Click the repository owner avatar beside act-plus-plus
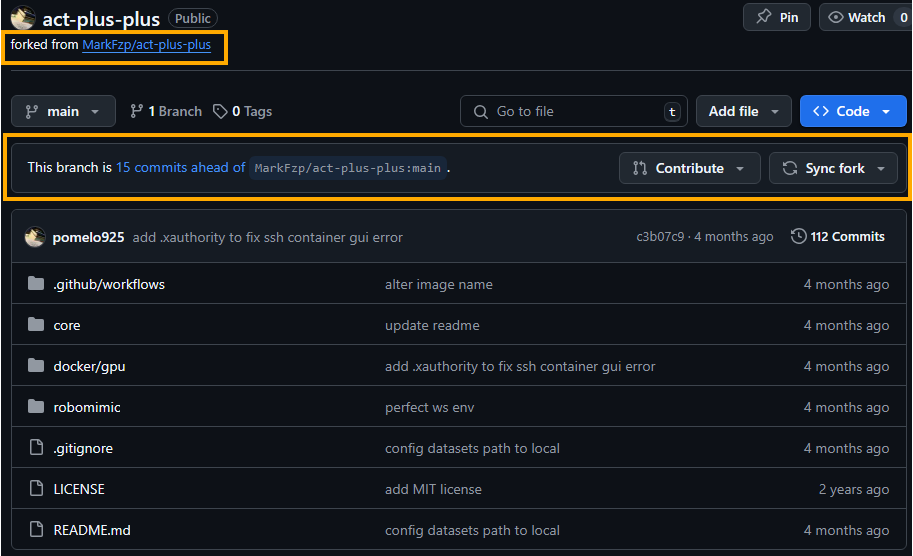This screenshot has width=913, height=556. (23, 17)
